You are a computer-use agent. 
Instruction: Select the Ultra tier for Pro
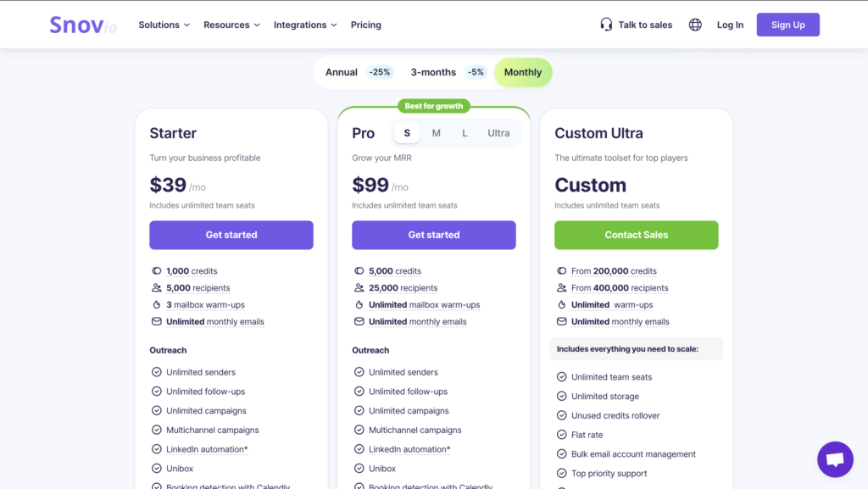coord(498,133)
